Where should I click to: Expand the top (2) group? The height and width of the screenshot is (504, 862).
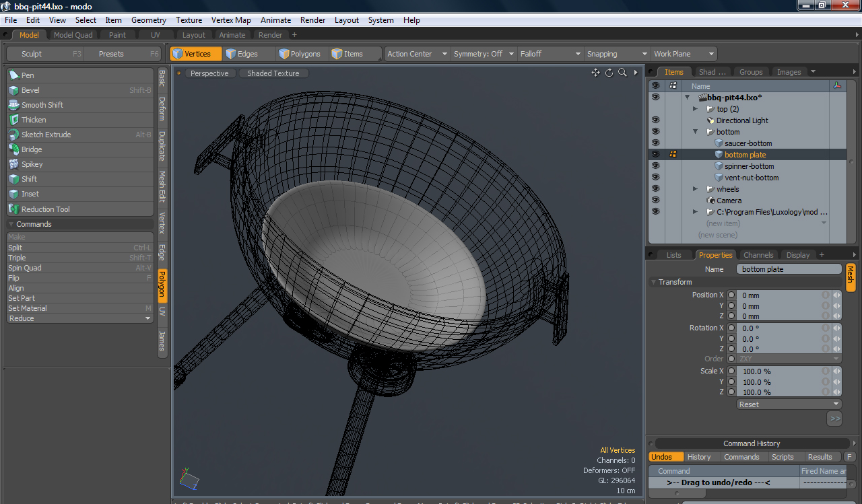click(x=695, y=109)
